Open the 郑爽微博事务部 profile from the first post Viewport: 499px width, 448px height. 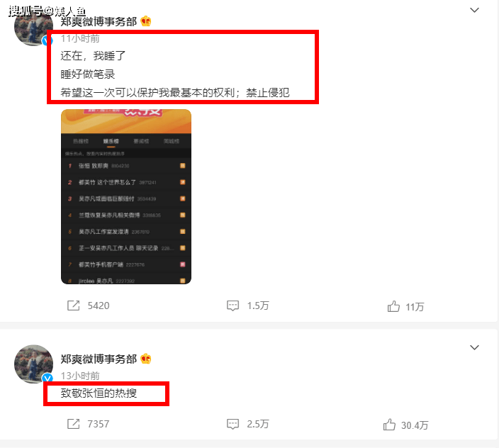99,22
